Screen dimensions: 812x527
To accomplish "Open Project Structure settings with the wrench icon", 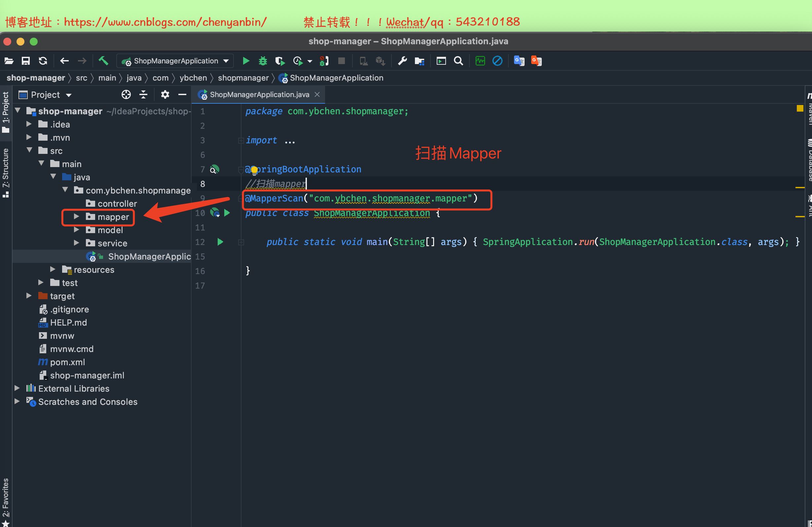I will (x=402, y=61).
